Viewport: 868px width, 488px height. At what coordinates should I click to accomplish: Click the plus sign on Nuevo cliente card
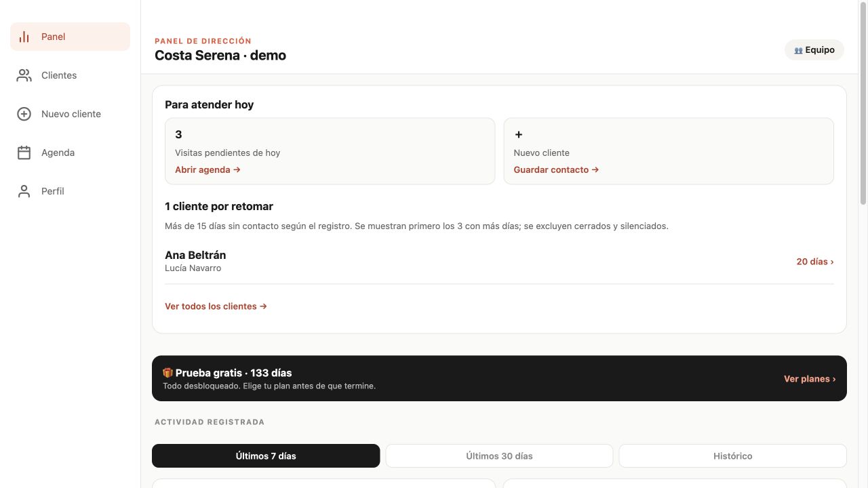click(519, 134)
